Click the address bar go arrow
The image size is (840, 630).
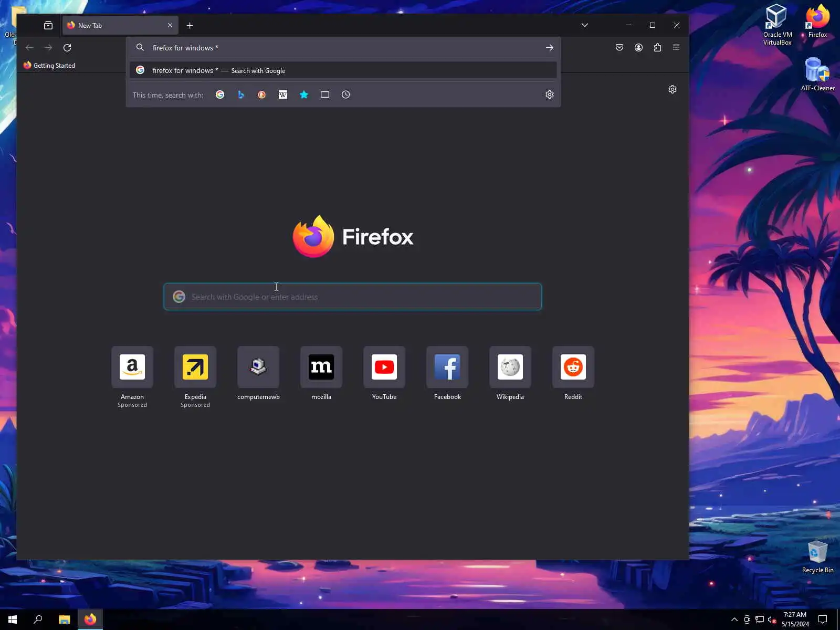pyautogui.click(x=550, y=48)
